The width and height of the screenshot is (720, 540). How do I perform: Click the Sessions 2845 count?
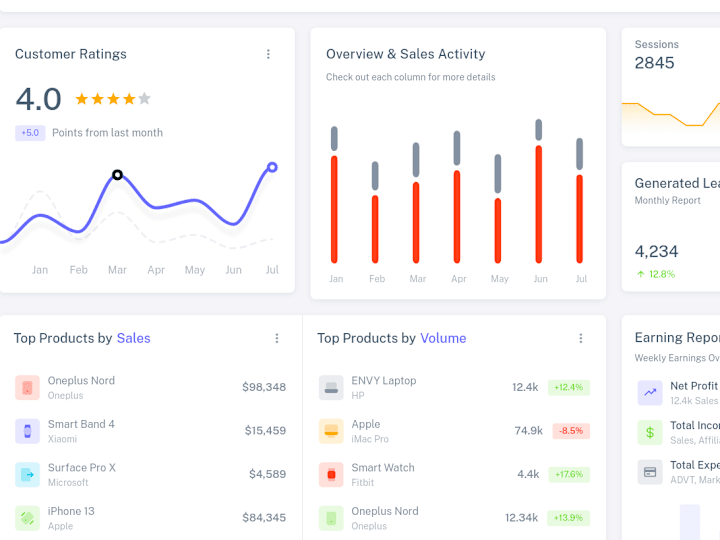click(x=654, y=63)
